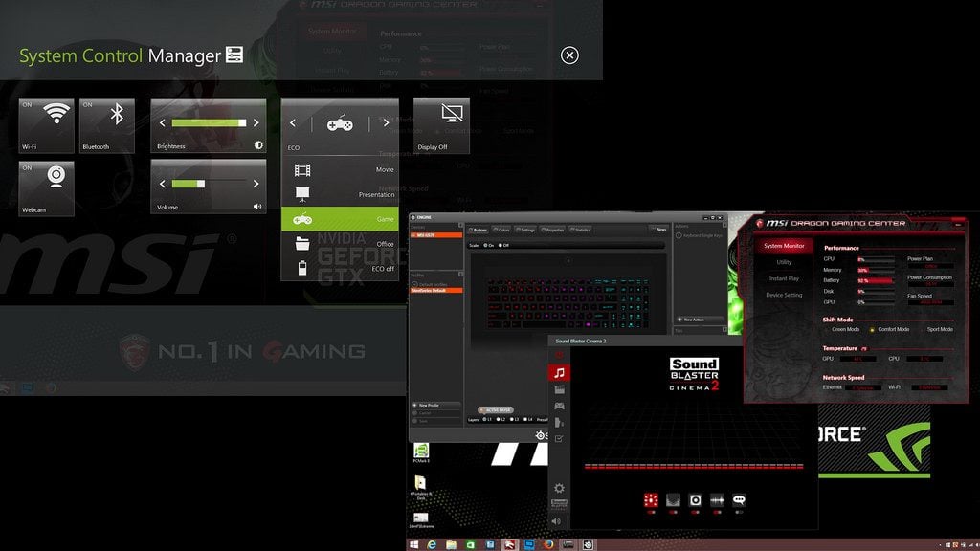Toggle the Bluetooth tile off
This screenshot has height=551, width=980.
(x=107, y=125)
